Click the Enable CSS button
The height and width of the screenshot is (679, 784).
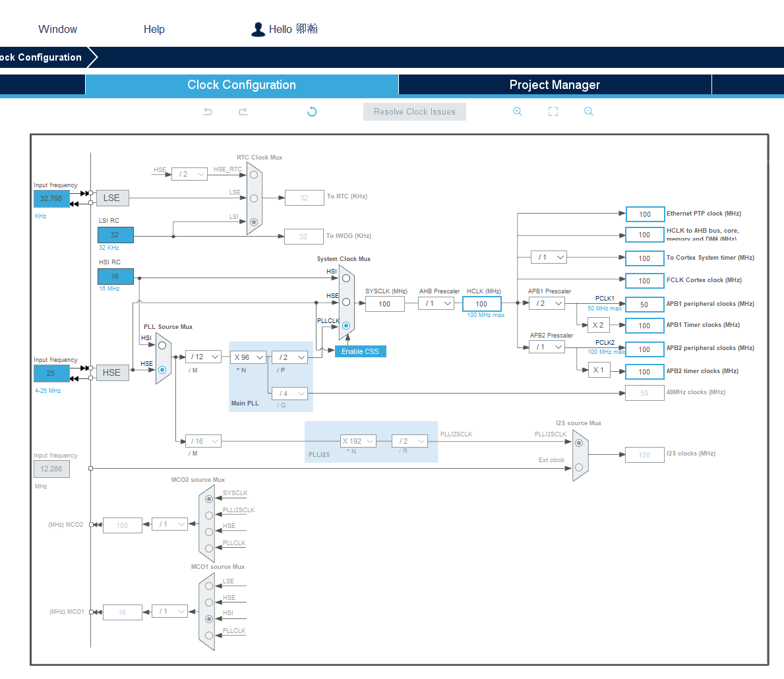[360, 351]
